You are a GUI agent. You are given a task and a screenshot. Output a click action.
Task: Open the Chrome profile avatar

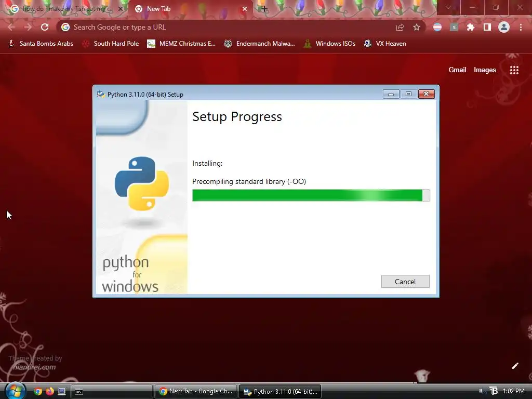[x=504, y=27]
